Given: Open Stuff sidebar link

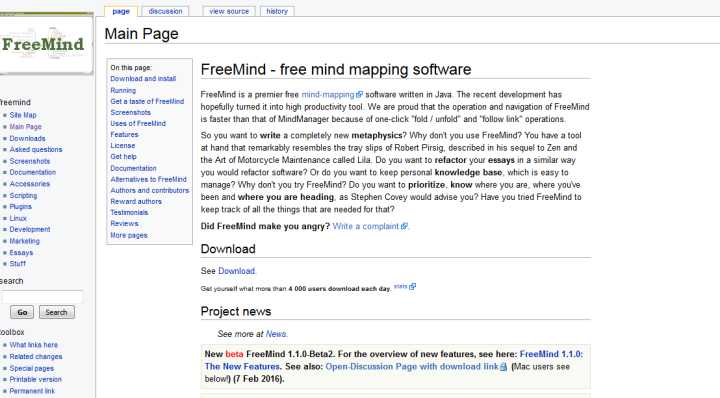Looking at the screenshot, I should 17,264.
